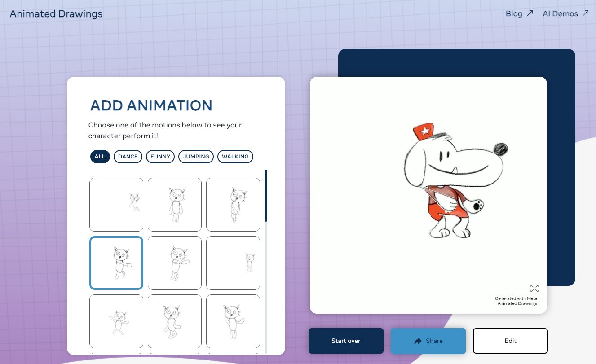The image size is (596, 364).
Task: Choose the tiny cat waving one arm thumbnail
Action: 116,205
